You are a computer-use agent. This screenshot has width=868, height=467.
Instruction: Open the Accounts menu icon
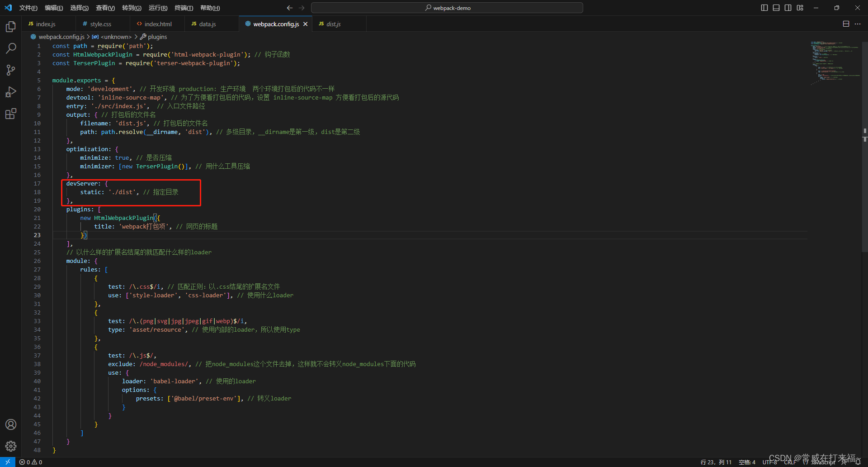pos(11,424)
